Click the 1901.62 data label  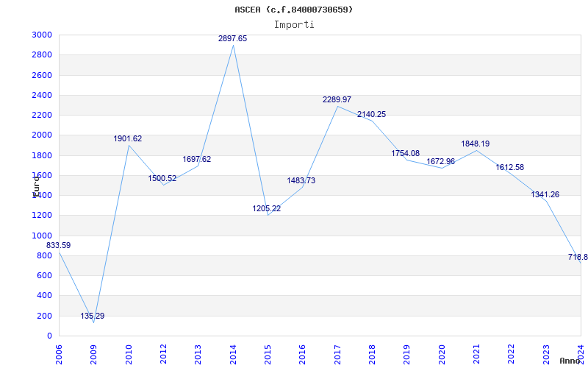pyautogui.click(x=128, y=139)
